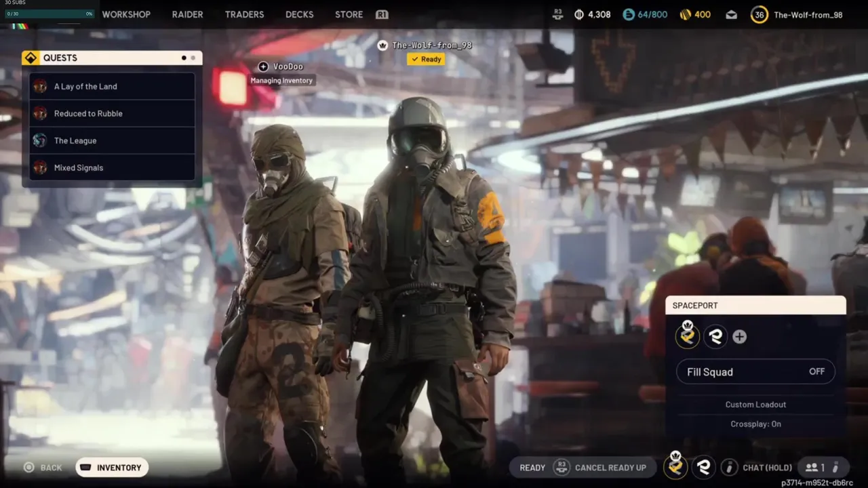Click the BACK button

(43, 468)
